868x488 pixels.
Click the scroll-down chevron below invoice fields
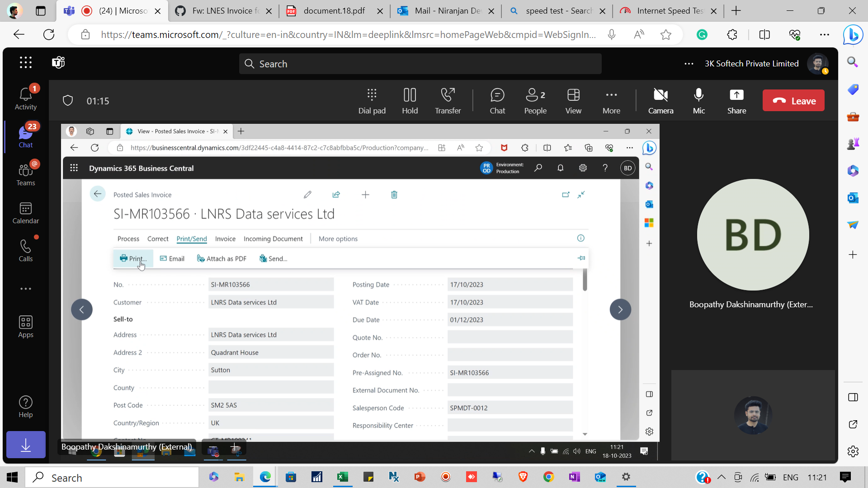pyautogui.click(x=585, y=434)
